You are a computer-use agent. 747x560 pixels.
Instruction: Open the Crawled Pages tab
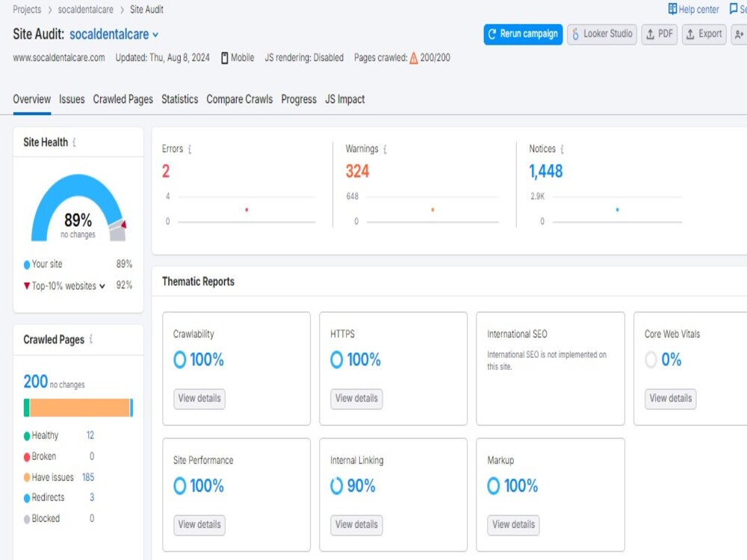[x=123, y=99]
